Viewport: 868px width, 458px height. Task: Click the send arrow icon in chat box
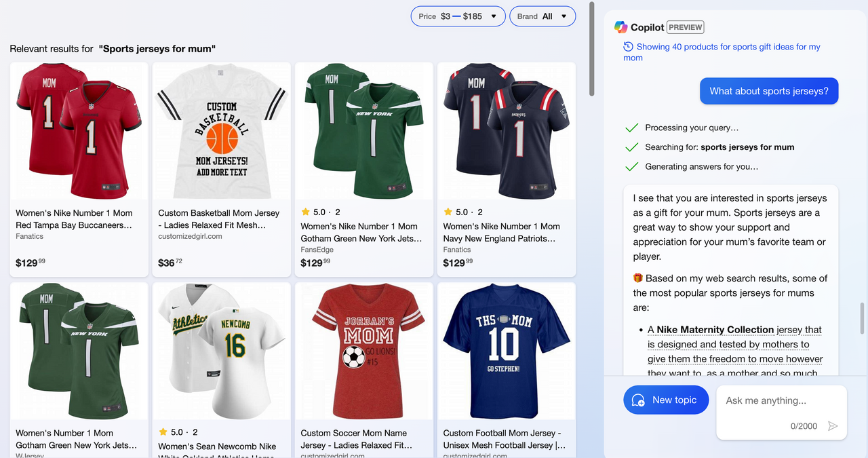point(833,426)
